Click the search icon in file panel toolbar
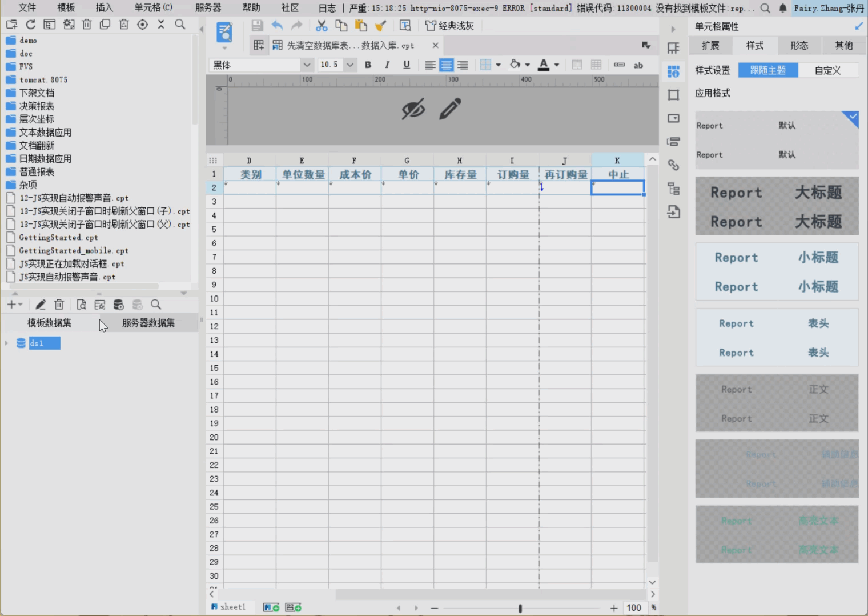 [x=180, y=25]
